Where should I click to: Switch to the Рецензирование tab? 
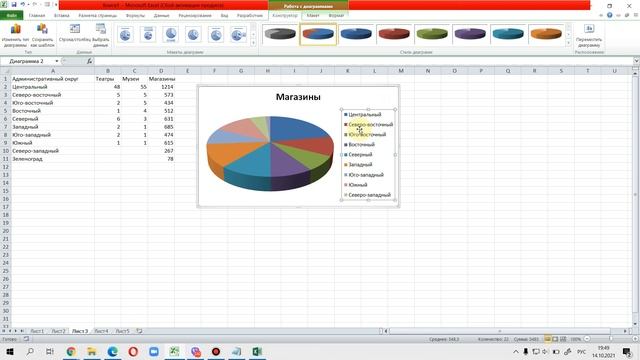point(195,16)
